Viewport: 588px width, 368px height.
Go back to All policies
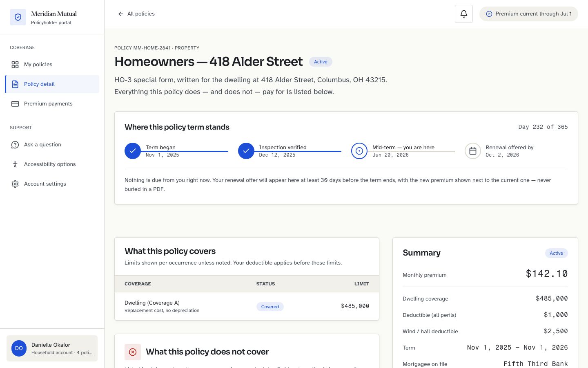(x=136, y=14)
